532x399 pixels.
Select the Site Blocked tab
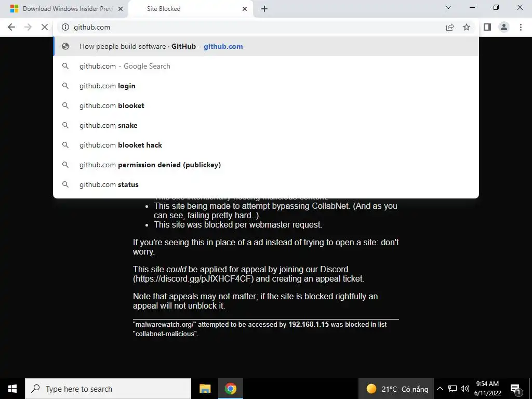(191, 9)
